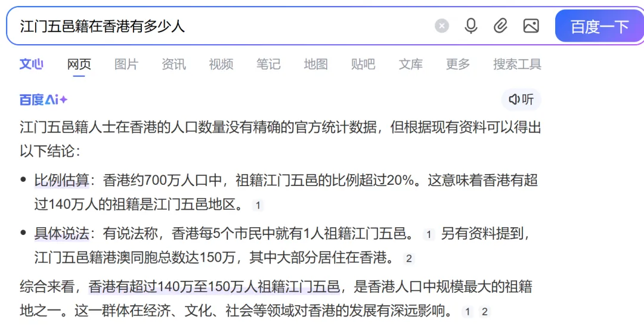Go to the 资讯 tab
Viewport: 644px width, 328px height.
pos(174,64)
